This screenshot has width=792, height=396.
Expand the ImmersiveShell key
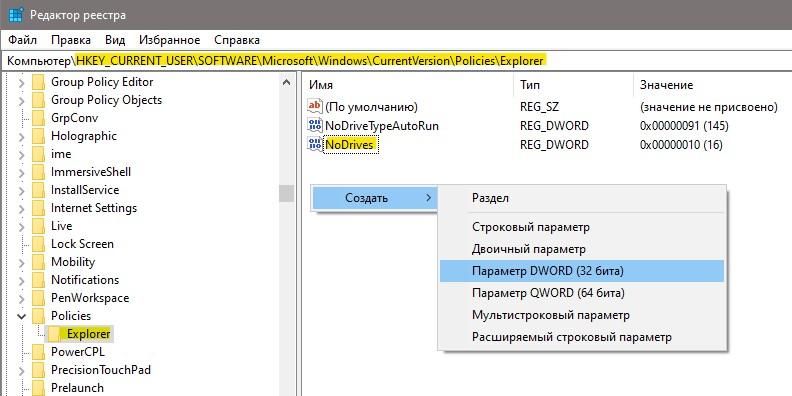[x=21, y=172]
